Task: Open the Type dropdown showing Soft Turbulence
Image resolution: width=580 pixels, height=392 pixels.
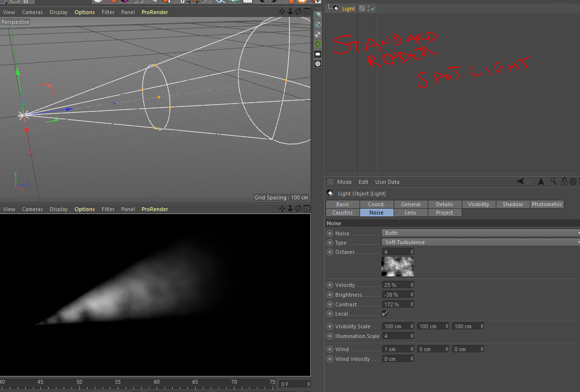Action: point(481,242)
